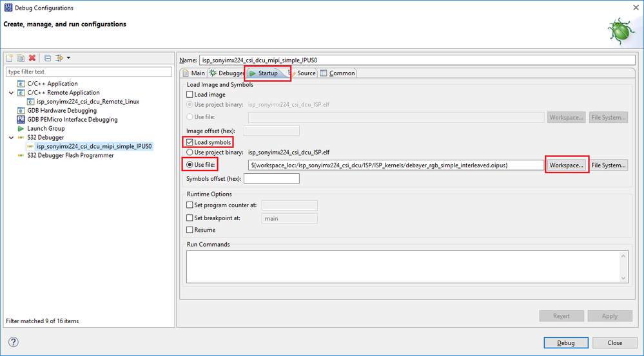Image resolution: width=644 pixels, height=356 pixels.
Task: Select Use project binary under Load symbols
Action: click(x=190, y=152)
